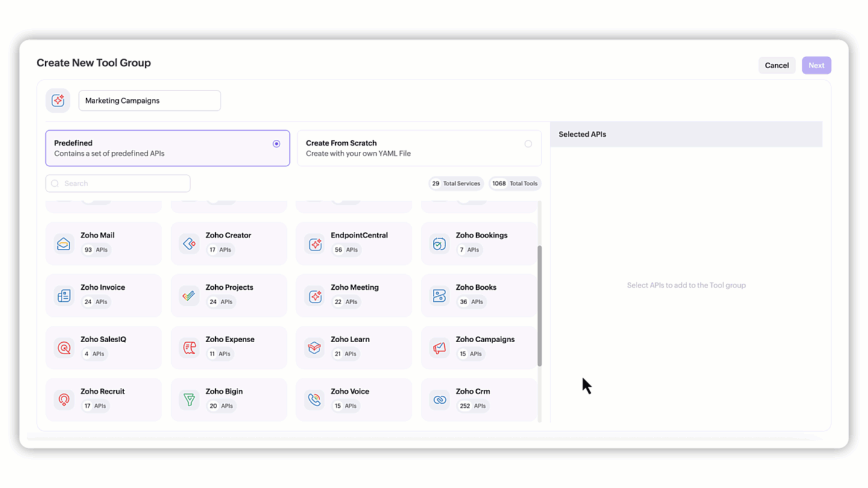Click the Zoho SalesIQ icon
The image size is (868, 488).
[x=63, y=348]
